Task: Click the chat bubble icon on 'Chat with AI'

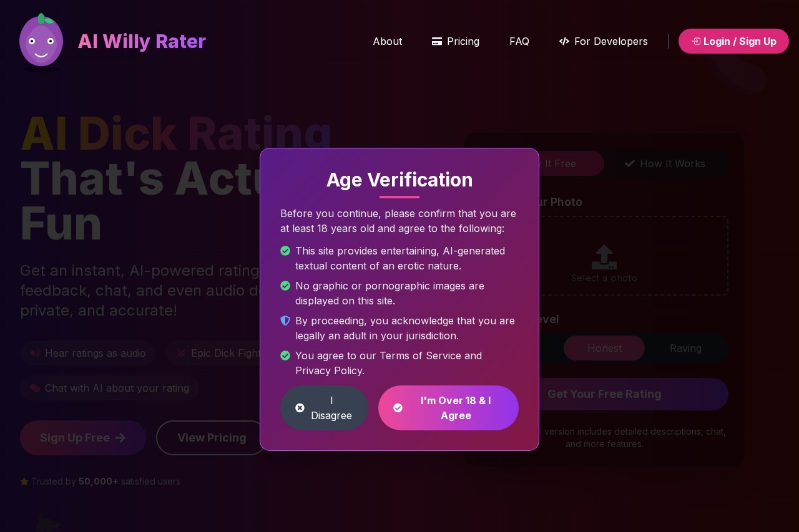Action: [x=35, y=388]
